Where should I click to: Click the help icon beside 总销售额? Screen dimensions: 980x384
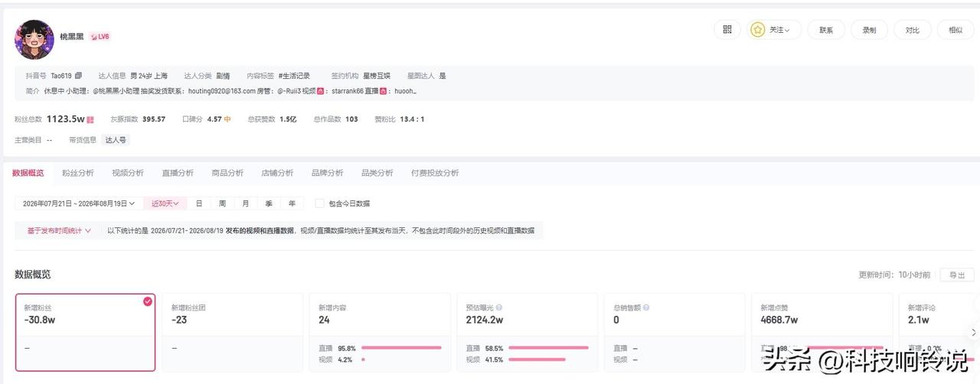click(x=647, y=308)
